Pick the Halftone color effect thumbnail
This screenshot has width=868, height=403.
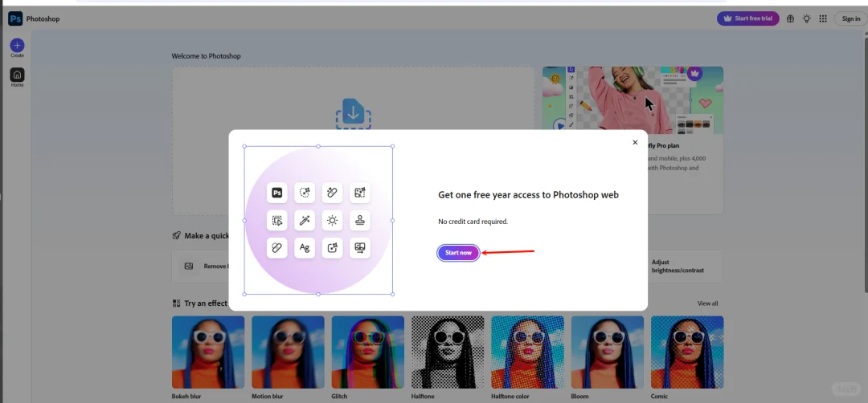click(527, 352)
